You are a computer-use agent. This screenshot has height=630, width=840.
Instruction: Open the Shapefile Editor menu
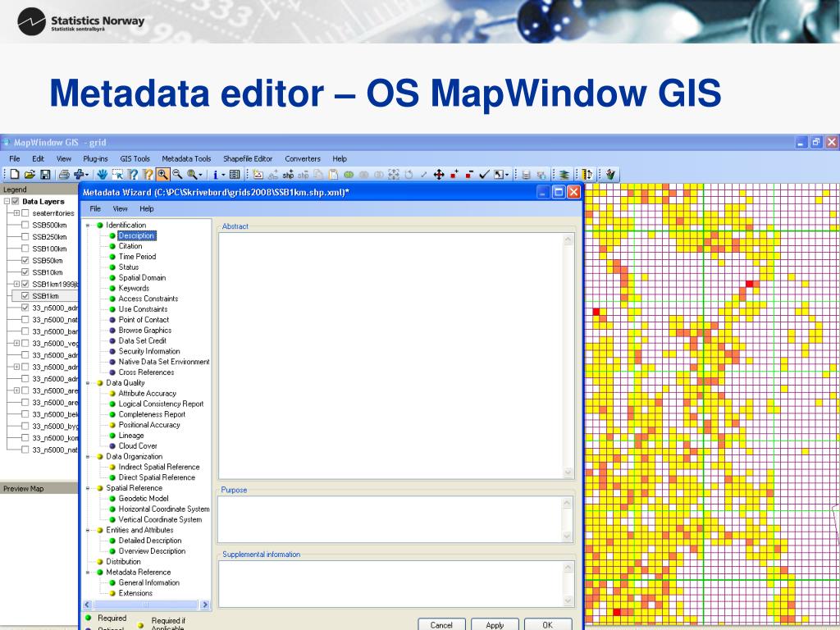[x=248, y=158]
